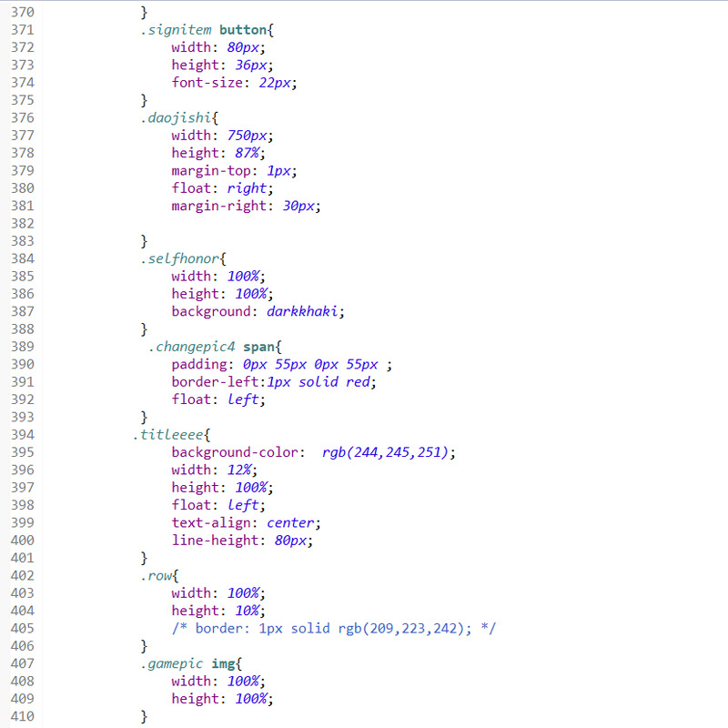
Task: Click the 'solid' keyword on line 391
Action: [x=318, y=382]
